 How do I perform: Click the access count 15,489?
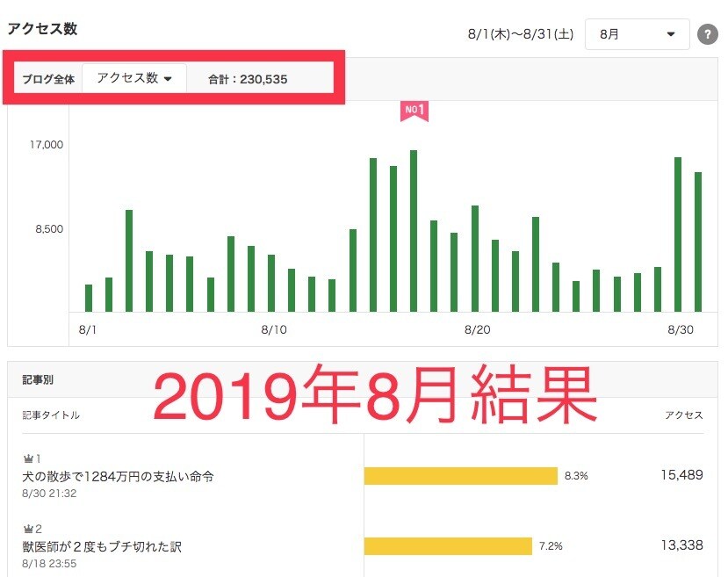point(681,475)
